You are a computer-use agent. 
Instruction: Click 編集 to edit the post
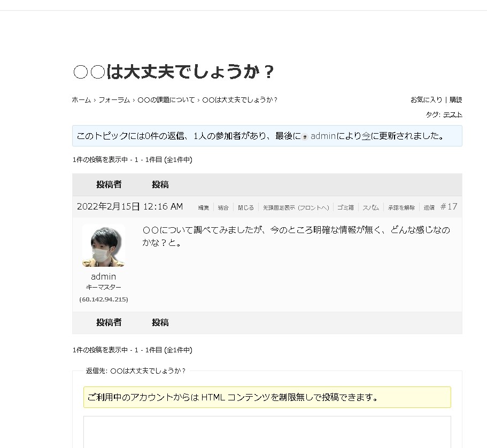(x=204, y=207)
